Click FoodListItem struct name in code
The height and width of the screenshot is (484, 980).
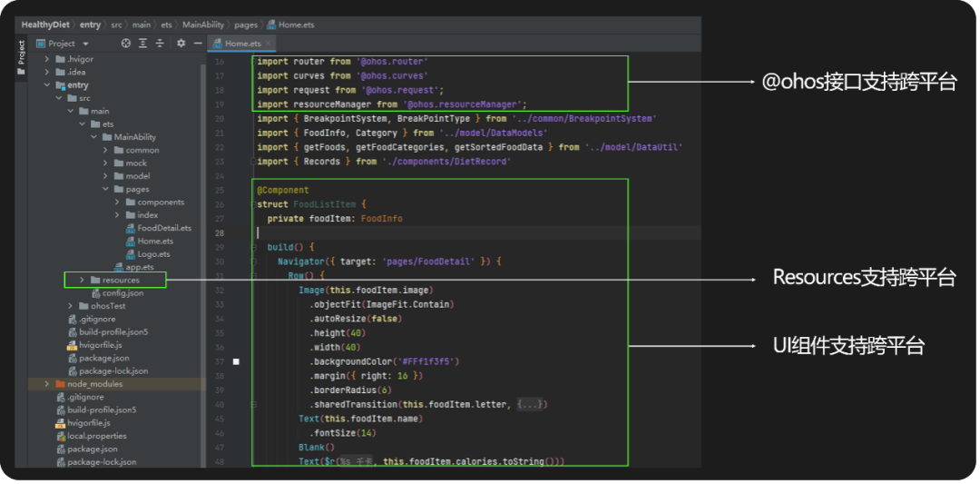click(324, 204)
